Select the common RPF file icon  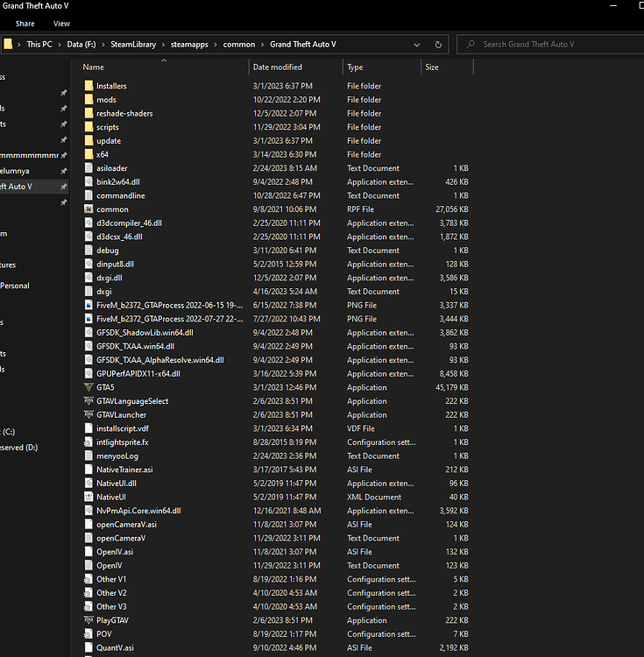click(x=88, y=209)
